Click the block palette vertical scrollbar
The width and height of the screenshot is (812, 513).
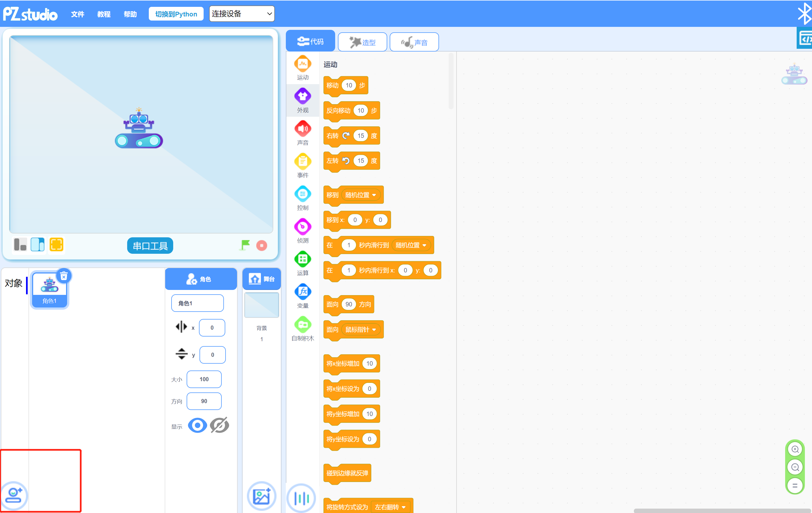coord(451,81)
